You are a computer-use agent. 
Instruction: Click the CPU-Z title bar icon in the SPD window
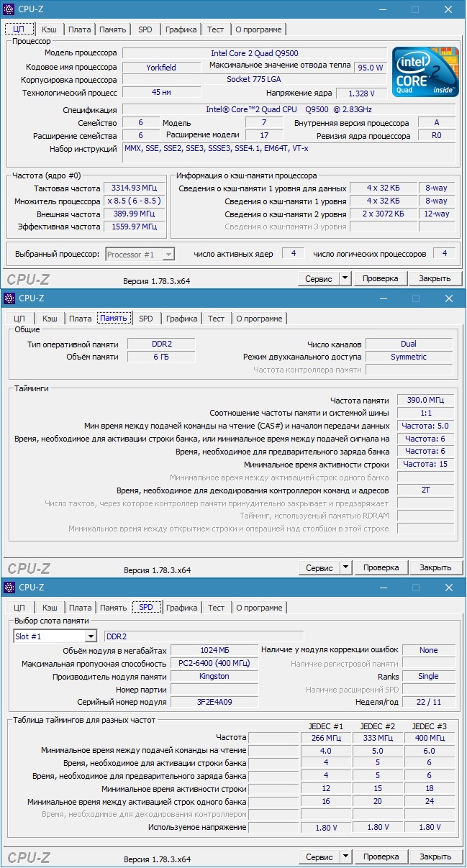9,587
